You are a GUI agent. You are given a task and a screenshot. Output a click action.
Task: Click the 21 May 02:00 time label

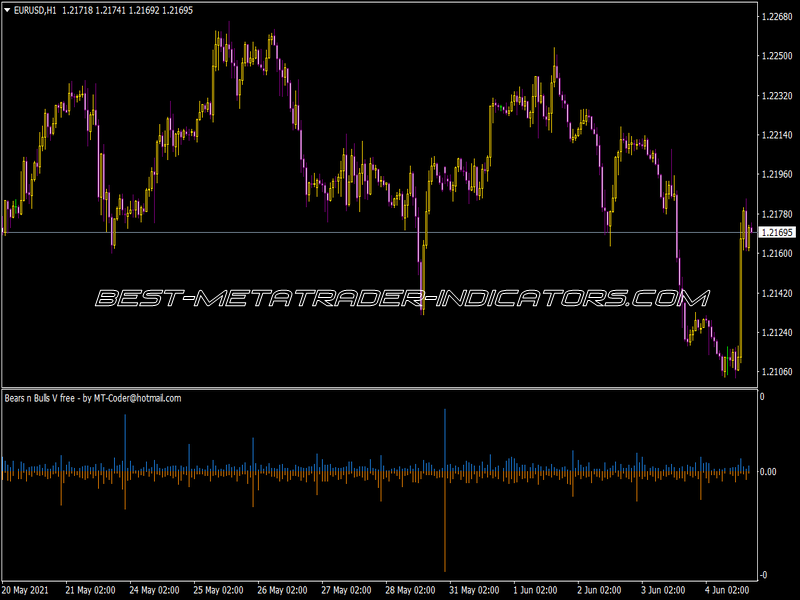(x=90, y=590)
